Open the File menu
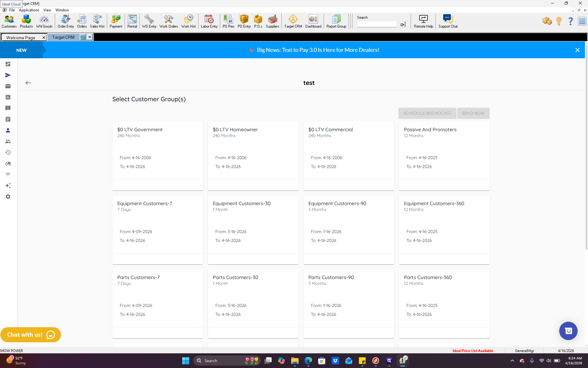This screenshot has width=588, height=368. pyautogui.click(x=12, y=10)
